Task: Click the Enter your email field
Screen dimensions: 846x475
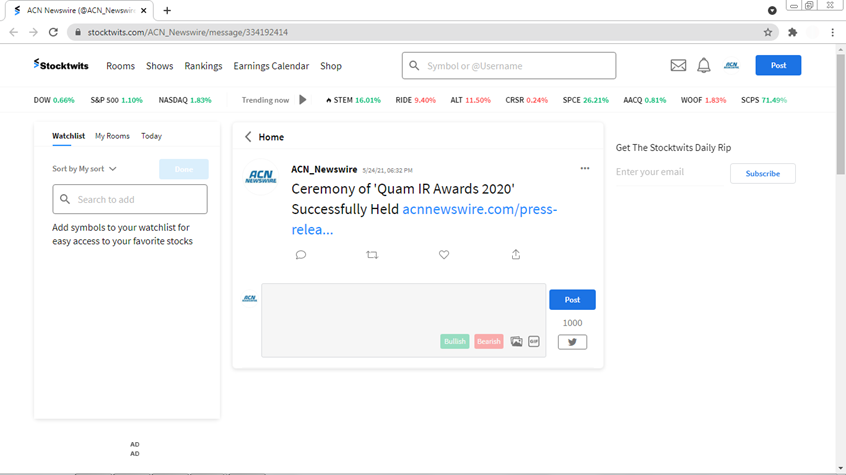Action: 670,172
